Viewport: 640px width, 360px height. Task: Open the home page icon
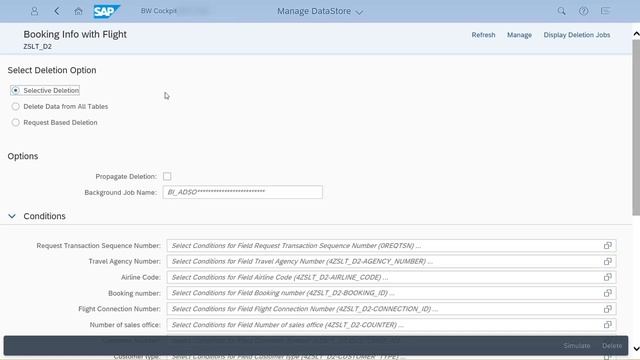click(x=78, y=11)
